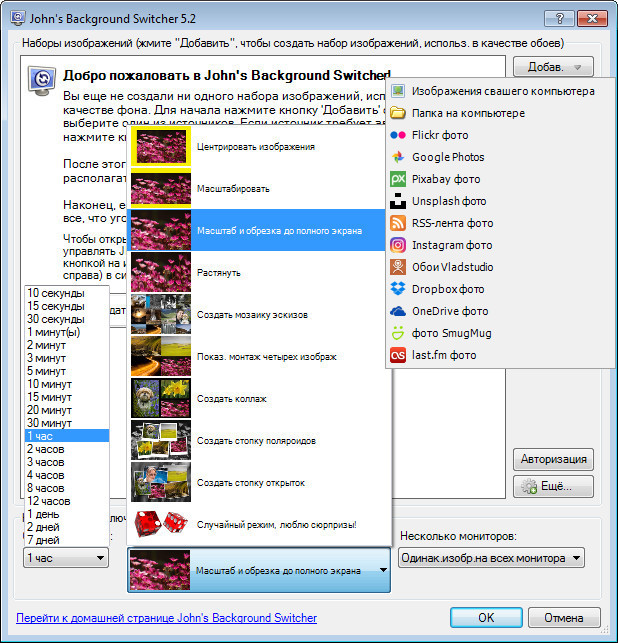The height and width of the screenshot is (643, 618).
Task: Select 'Pixabay фото' menu entry
Action: pos(499,179)
